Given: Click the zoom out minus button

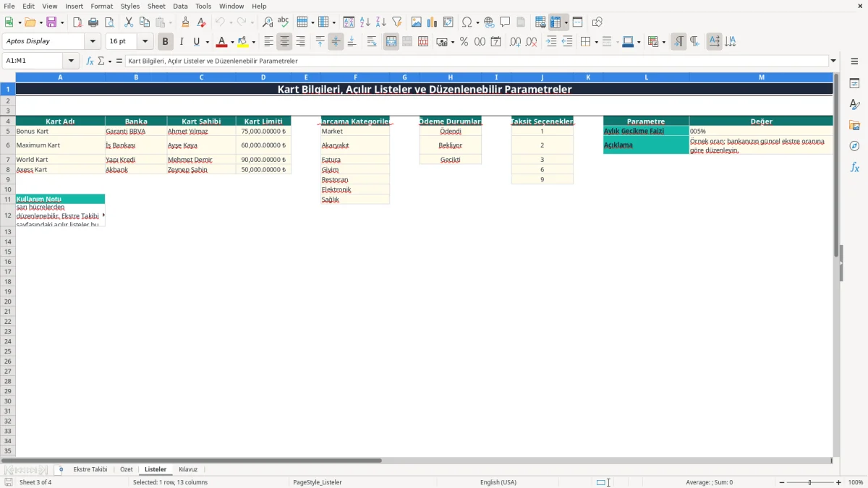Looking at the screenshot, I should 782,482.
